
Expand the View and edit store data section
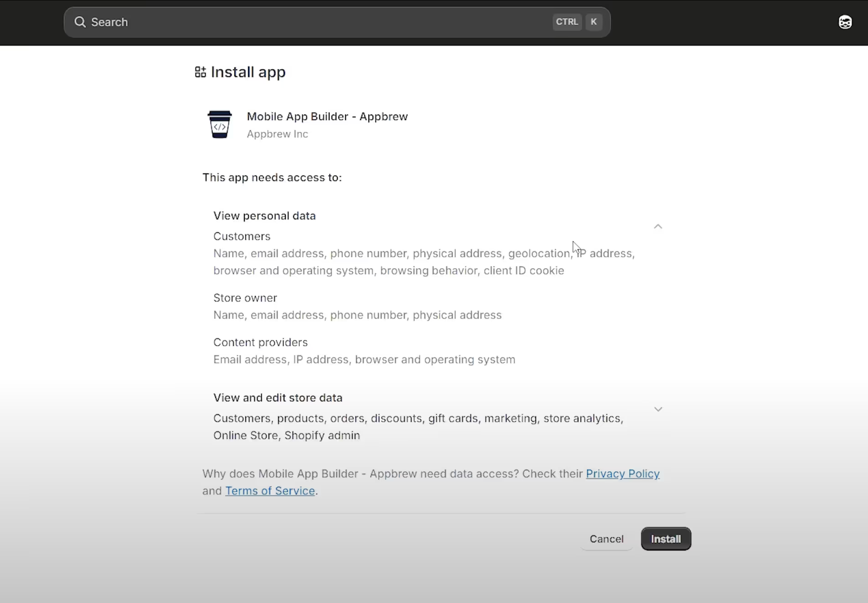point(658,409)
